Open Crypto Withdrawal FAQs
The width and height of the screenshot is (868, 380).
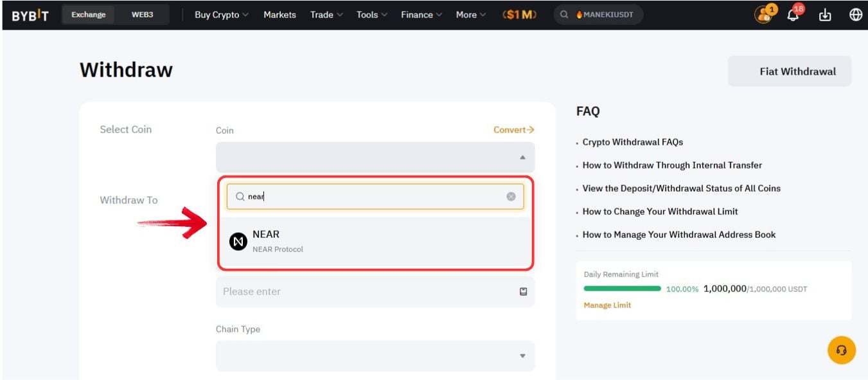click(633, 142)
